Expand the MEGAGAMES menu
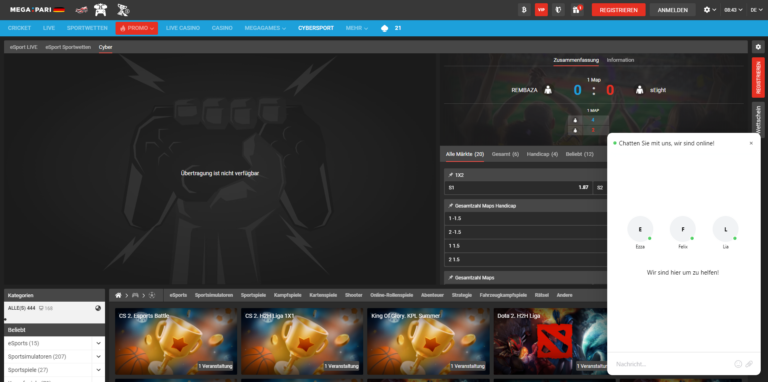The width and height of the screenshot is (768, 382). click(x=265, y=28)
